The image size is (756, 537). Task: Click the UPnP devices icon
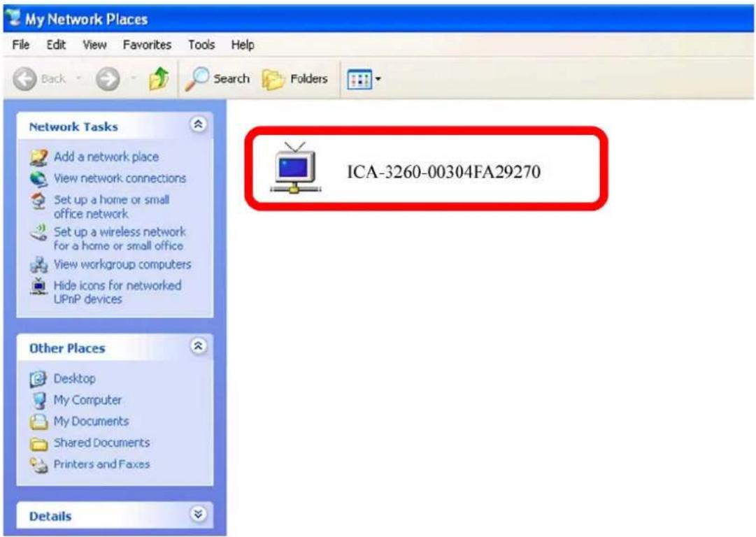click(38, 286)
